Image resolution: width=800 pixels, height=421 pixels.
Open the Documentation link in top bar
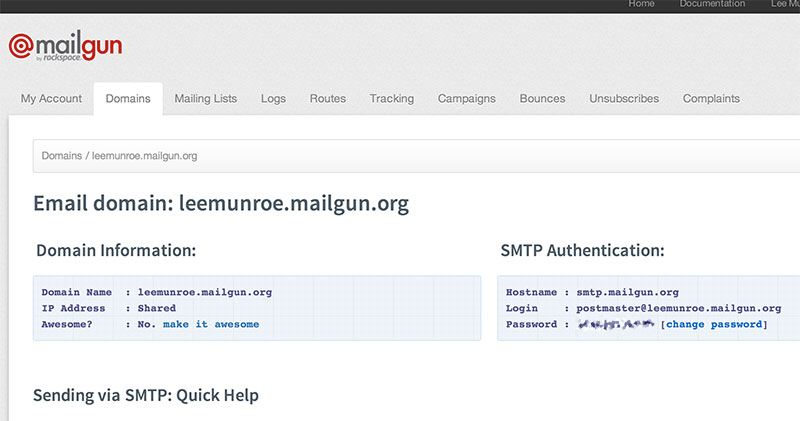pyautogui.click(x=712, y=4)
